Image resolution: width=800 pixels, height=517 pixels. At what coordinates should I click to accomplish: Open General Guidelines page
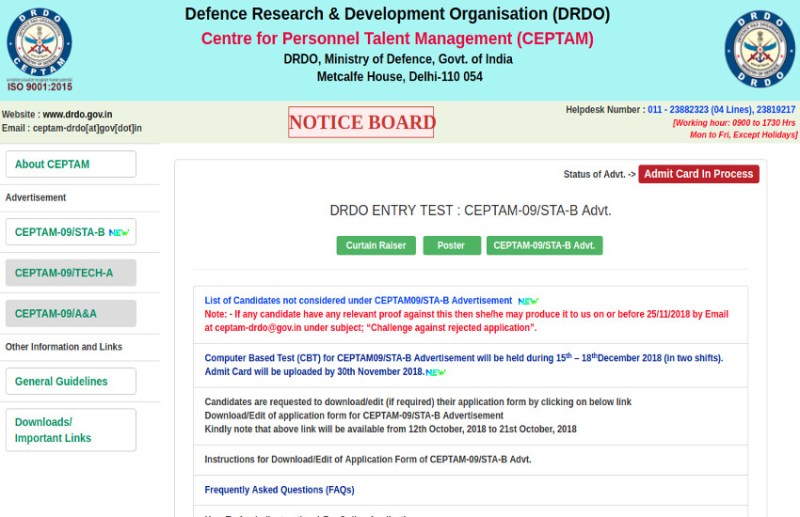pyautogui.click(x=70, y=381)
